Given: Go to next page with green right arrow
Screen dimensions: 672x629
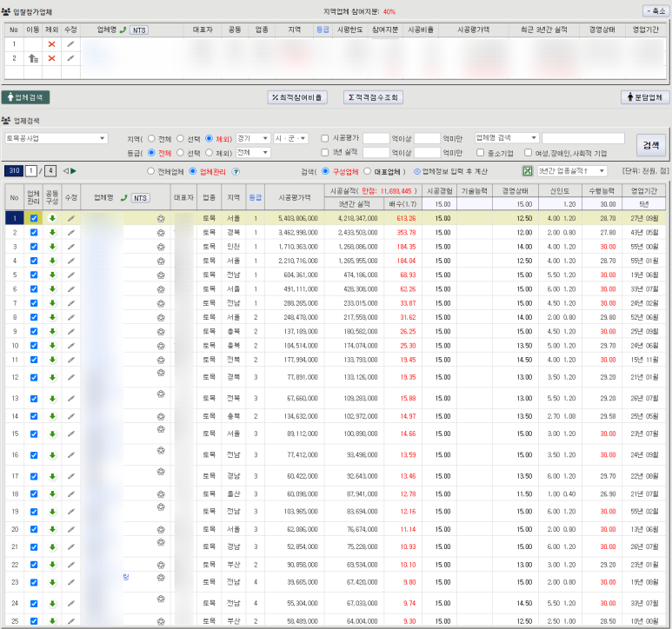Looking at the screenshot, I should point(73,171).
